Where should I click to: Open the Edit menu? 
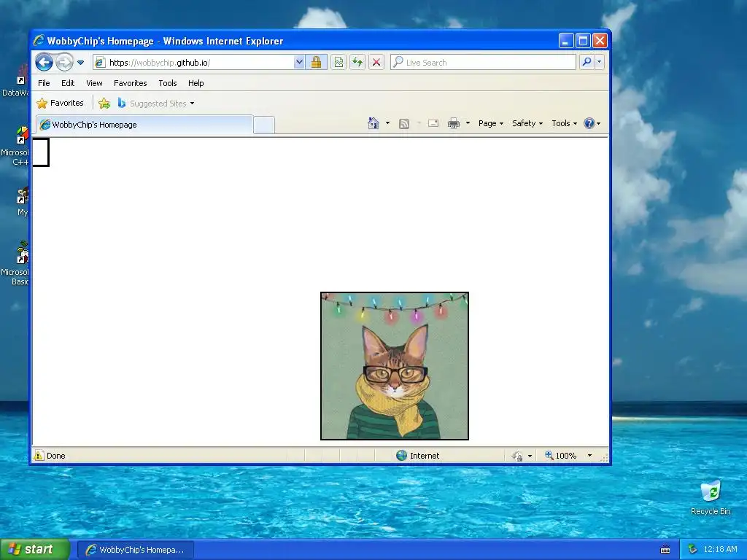[x=68, y=83]
